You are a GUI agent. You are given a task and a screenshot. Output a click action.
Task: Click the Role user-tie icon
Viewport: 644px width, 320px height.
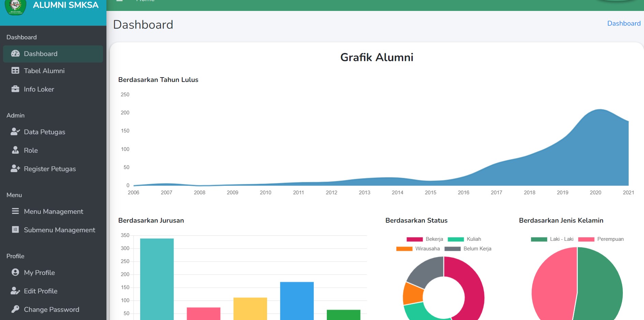(x=15, y=150)
